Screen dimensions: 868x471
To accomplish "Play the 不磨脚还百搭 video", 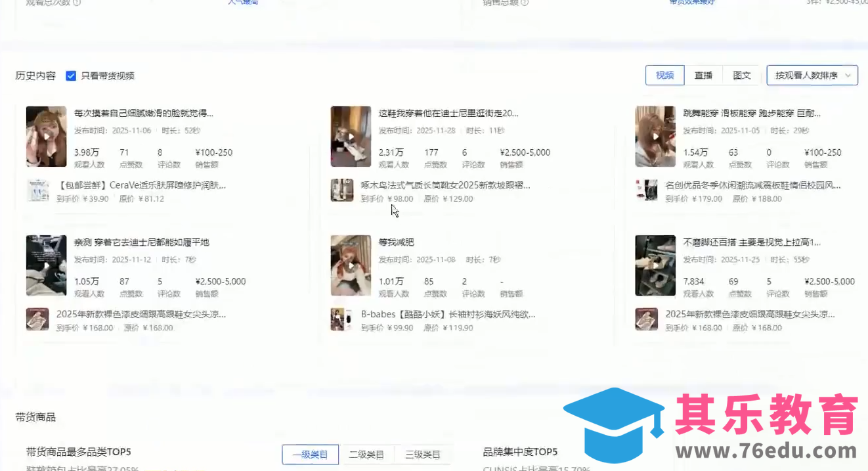I will click(x=655, y=265).
